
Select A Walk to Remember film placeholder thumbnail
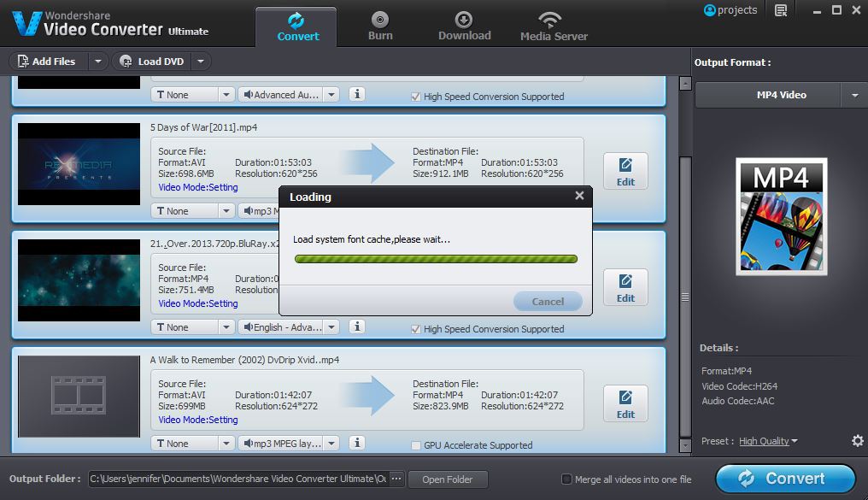coord(79,397)
